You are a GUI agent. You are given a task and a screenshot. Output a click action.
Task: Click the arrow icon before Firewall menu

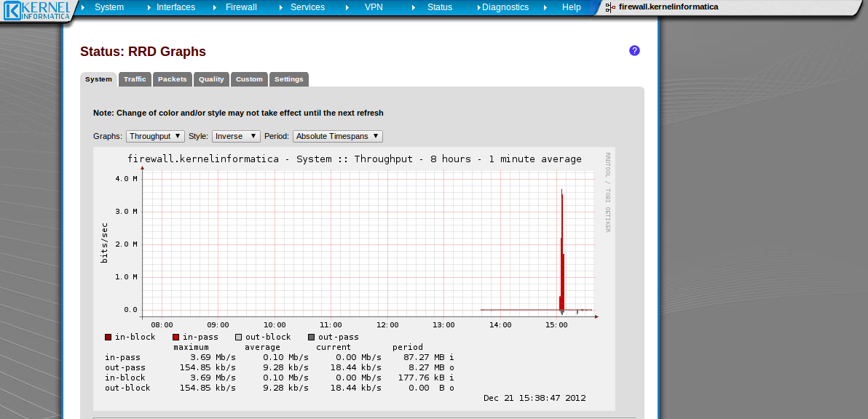[214, 8]
